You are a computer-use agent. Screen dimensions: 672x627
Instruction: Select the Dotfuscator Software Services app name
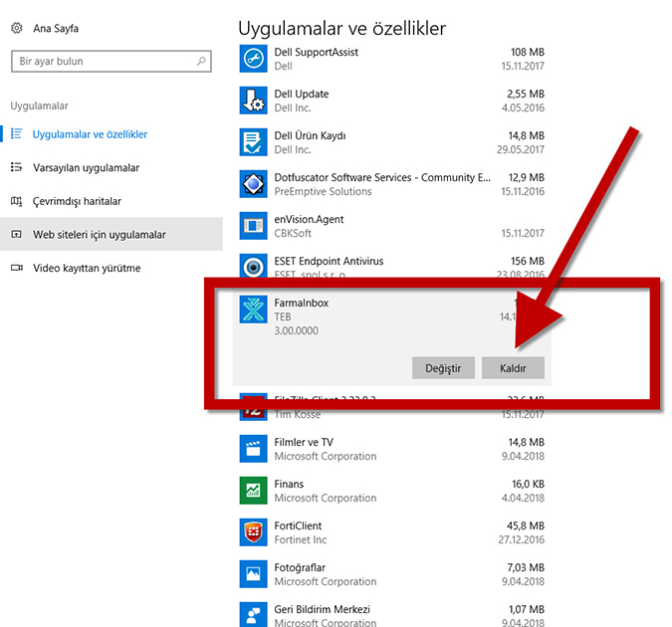382,177
